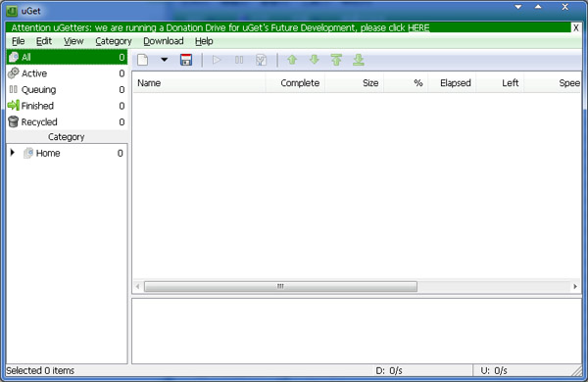Click the Pause toolbar icon
This screenshot has height=382, width=588.
pyautogui.click(x=239, y=60)
